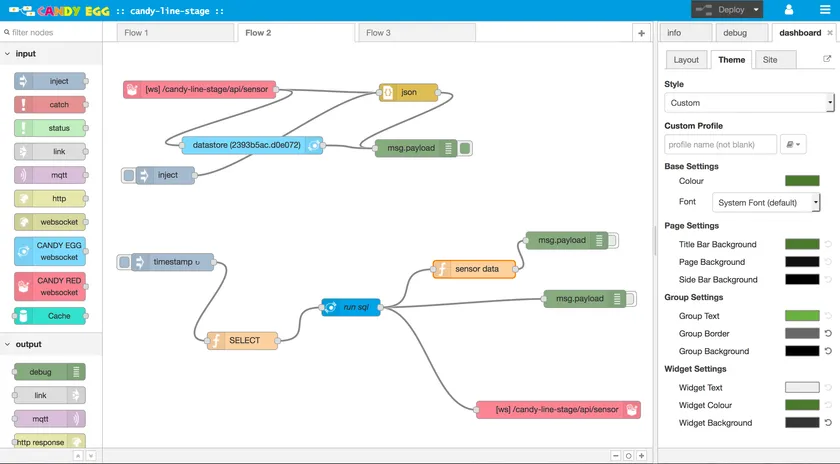Viewport: 840px width, 464px height.
Task: Focus the filter nodes search field
Action: coord(51,32)
